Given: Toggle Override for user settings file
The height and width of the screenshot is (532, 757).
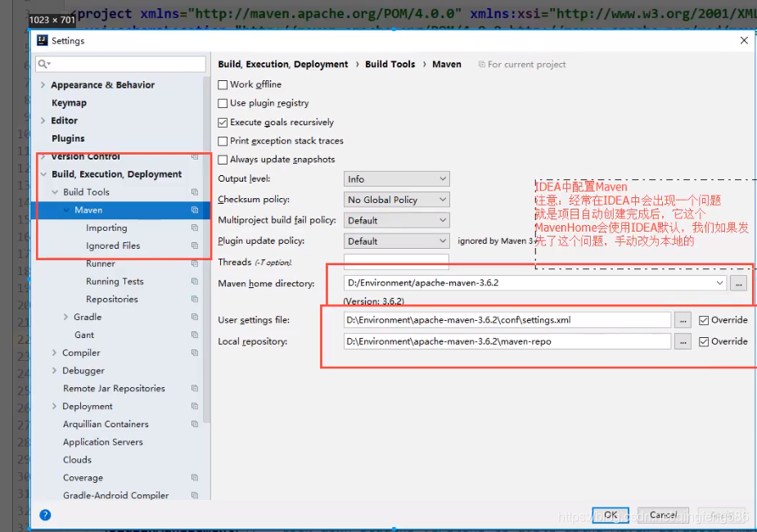Looking at the screenshot, I should point(704,320).
